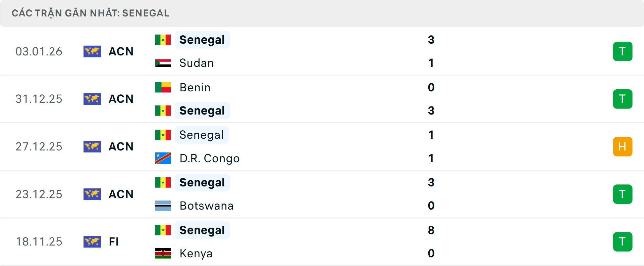Toggle the T badge for the Kenya match
This screenshot has width=644, height=266.
click(623, 241)
